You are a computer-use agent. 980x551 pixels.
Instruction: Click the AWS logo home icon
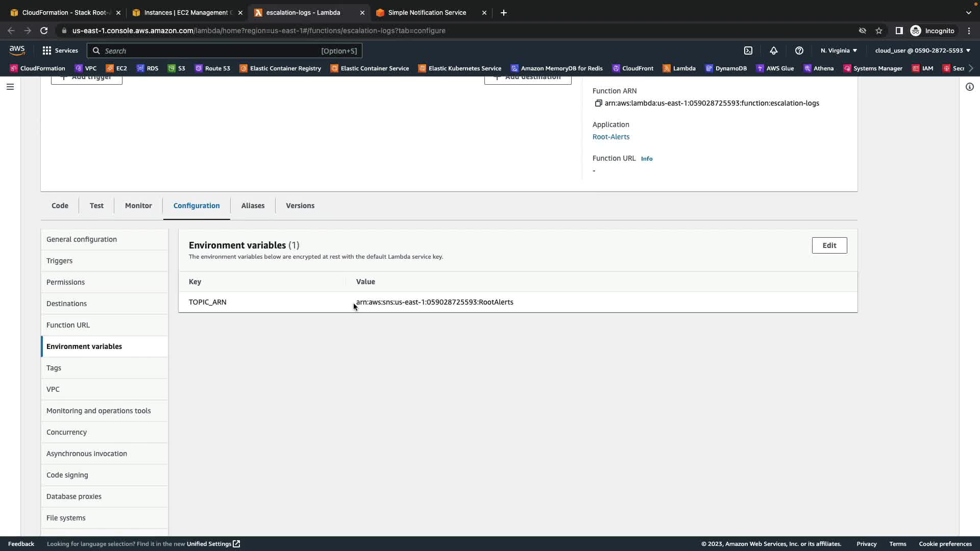point(17,50)
